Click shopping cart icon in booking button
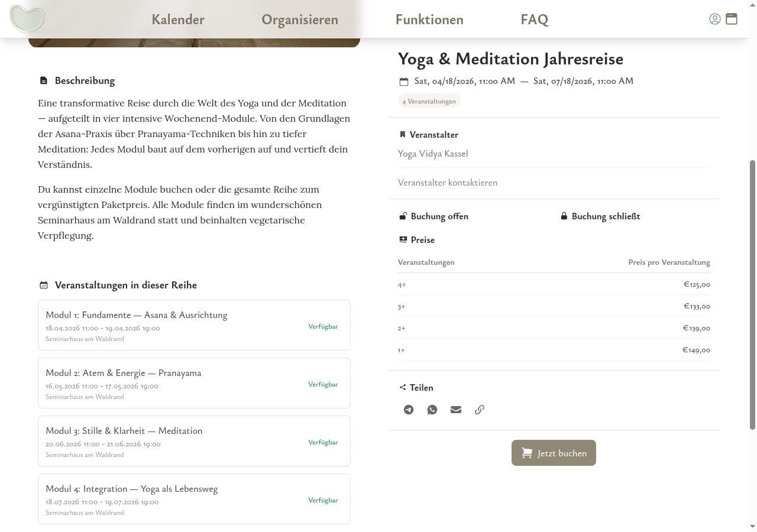 [x=527, y=453]
